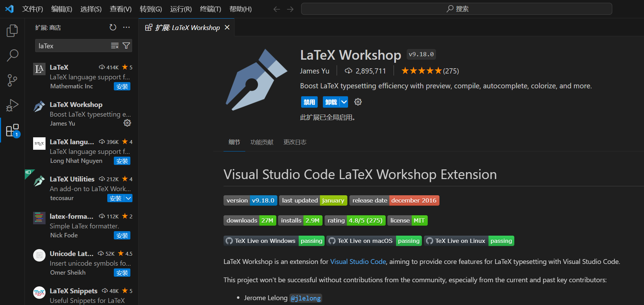Clear the extension search results
Screen dimensions: 644x305
coord(115,46)
